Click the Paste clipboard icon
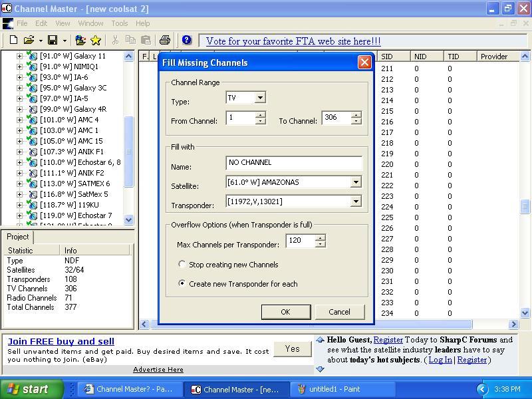The height and width of the screenshot is (399, 532). pyautogui.click(x=146, y=40)
